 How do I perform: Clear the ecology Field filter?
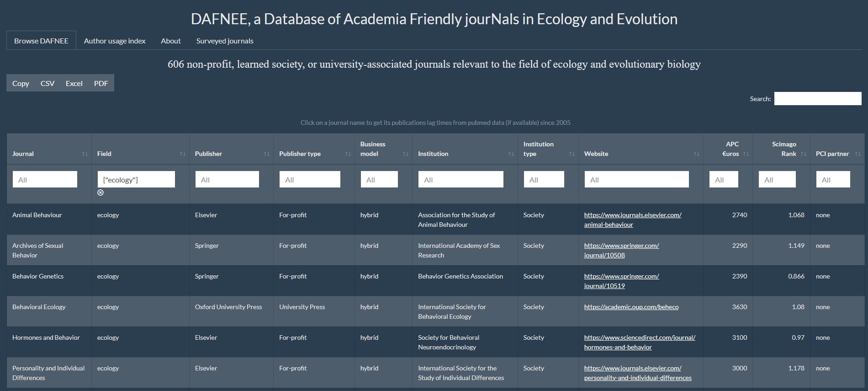pyautogui.click(x=101, y=193)
